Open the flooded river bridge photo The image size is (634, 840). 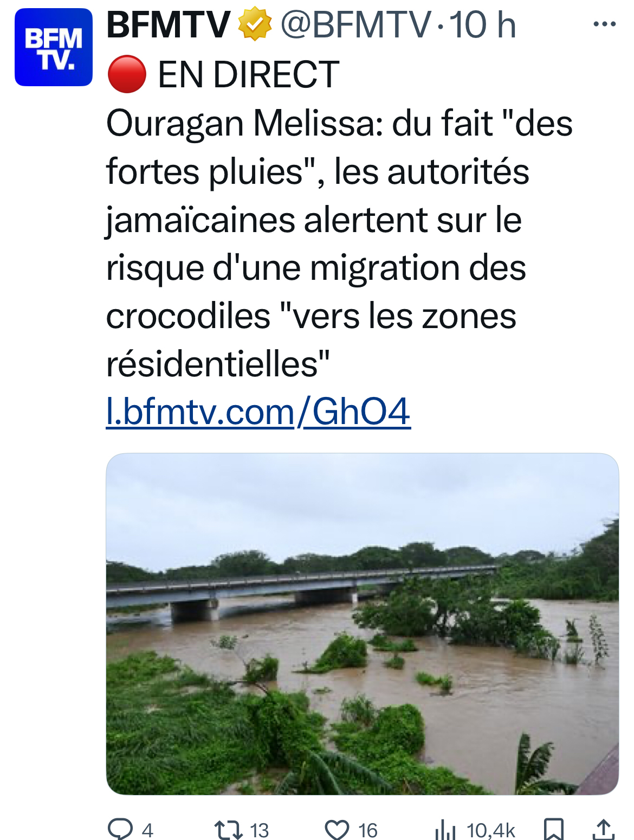point(362,624)
